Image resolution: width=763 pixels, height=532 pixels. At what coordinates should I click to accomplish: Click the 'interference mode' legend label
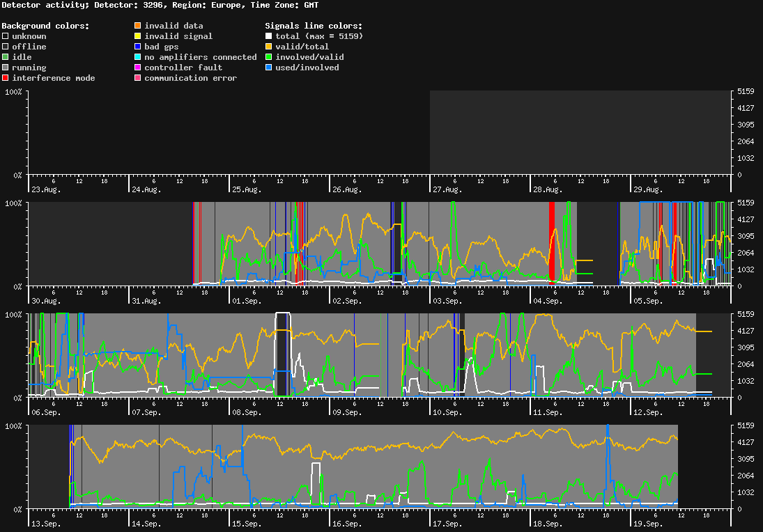[54, 78]
